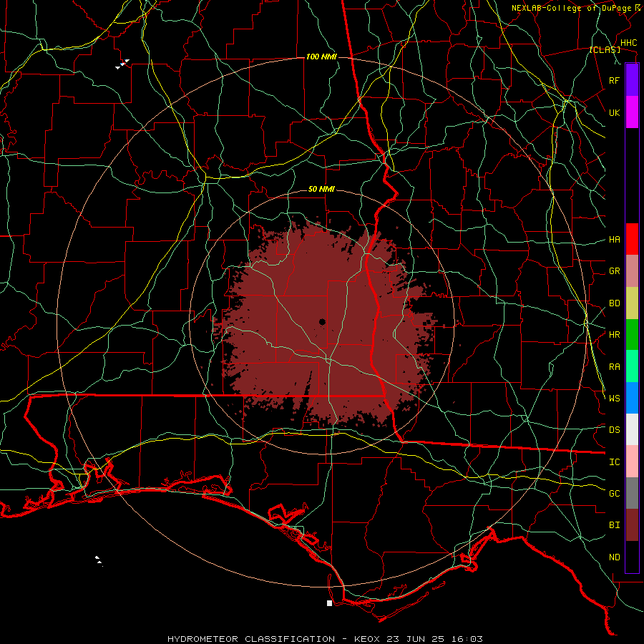Select the light pink IC legend swatch

(632, 462)
